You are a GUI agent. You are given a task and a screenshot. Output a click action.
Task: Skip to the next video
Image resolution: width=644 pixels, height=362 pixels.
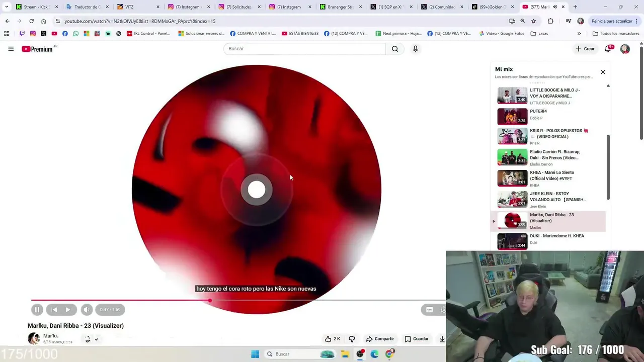tap(68, 310)
